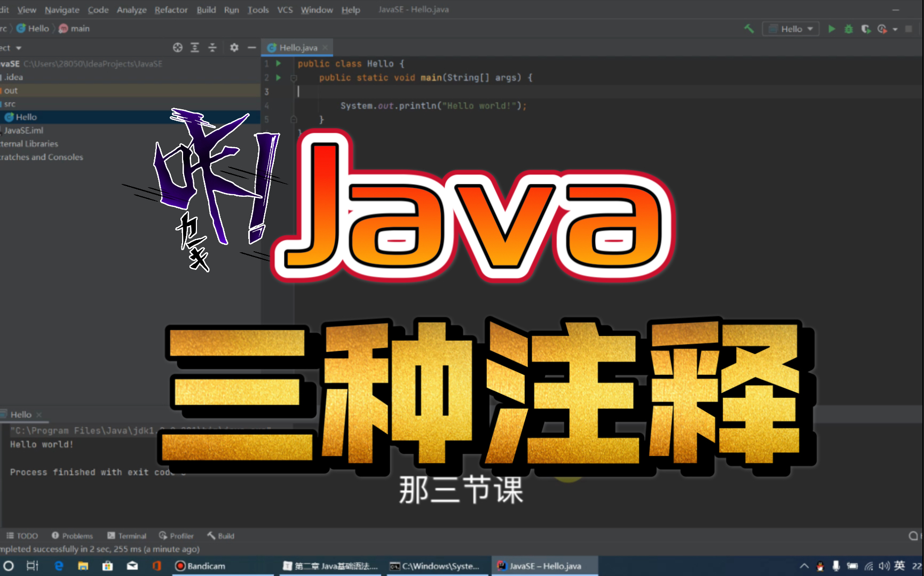Close the Hello run console tab
Image resolution: width=924 pixels, height=576 pixels.
[x=38, y=414]
